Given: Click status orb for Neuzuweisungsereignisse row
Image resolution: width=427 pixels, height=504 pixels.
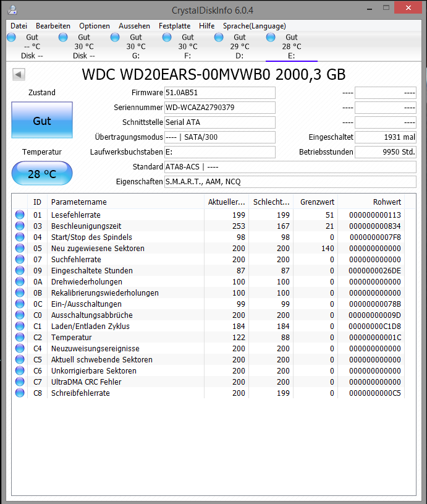Looking at the screenshot, I should (x=20, y=348).
